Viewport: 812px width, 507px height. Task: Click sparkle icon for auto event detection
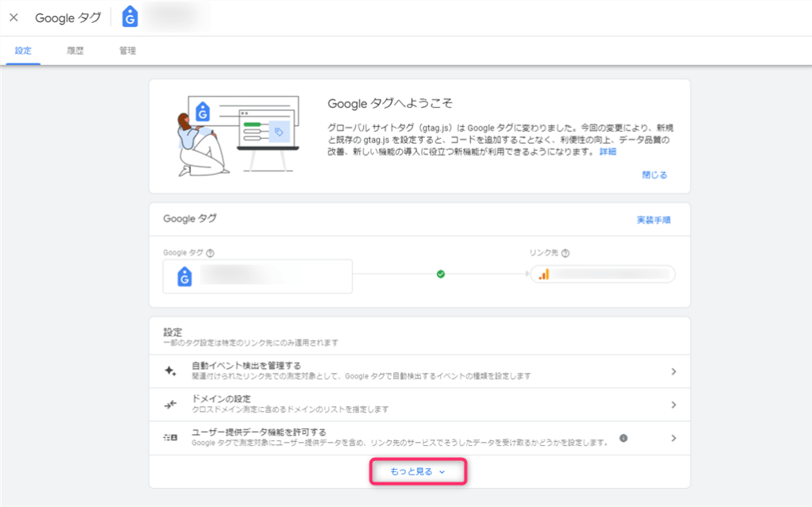[170, 371]
